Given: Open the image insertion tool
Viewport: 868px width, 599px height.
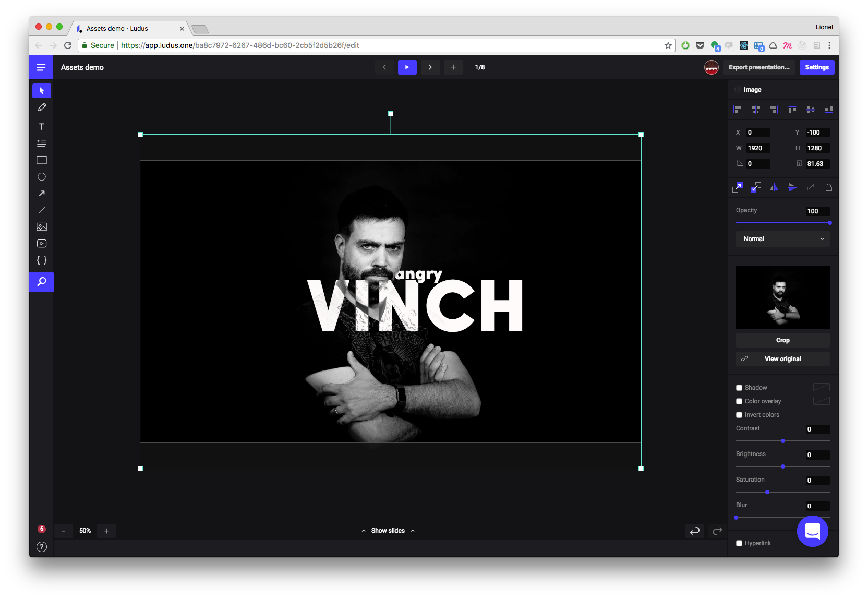Looking at the screenshot, I should [41, 226].
